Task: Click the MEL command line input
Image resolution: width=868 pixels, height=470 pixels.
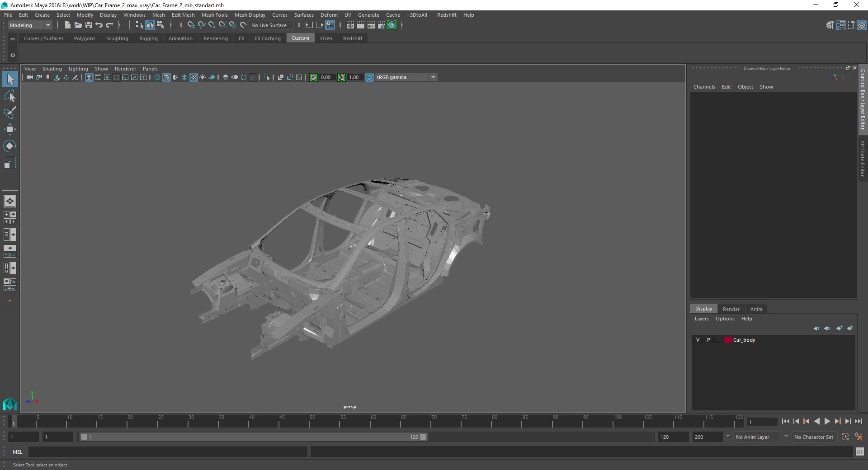Action: [168, 451]
